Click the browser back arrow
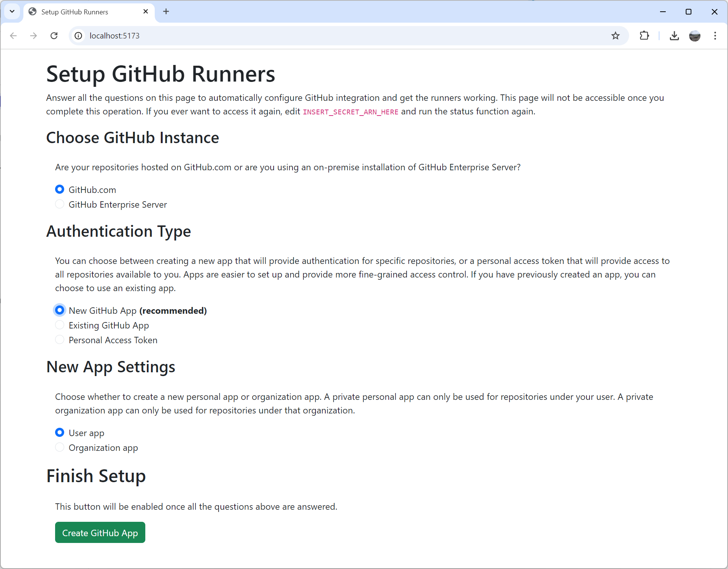The width and height of the screenshot is (728, 569). click(14, 35)
